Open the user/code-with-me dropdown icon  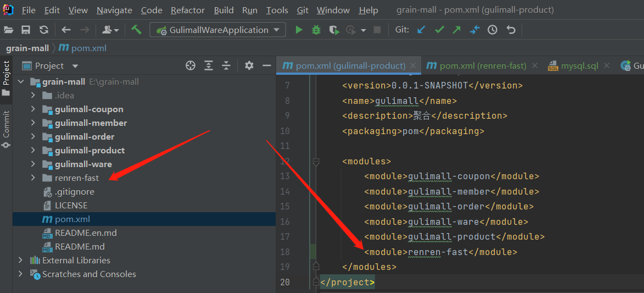(x=110, y=30)
